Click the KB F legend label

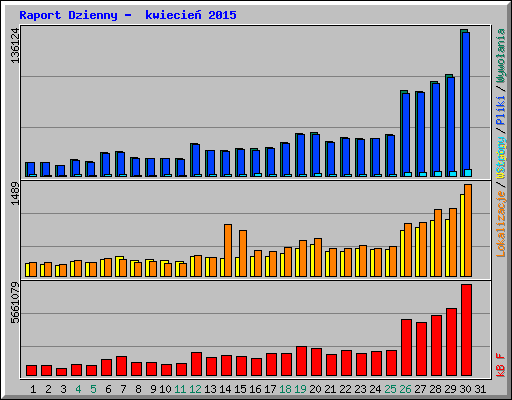click(501, 365)
